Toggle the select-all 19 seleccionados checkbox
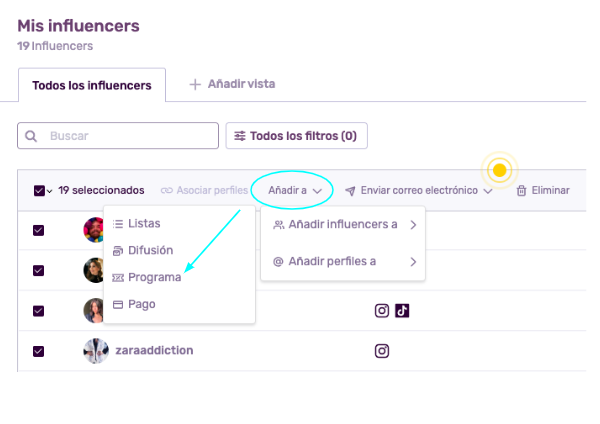The height and width of the screenshot is (424, 600). pyautogui.click(x=39, y=190)
